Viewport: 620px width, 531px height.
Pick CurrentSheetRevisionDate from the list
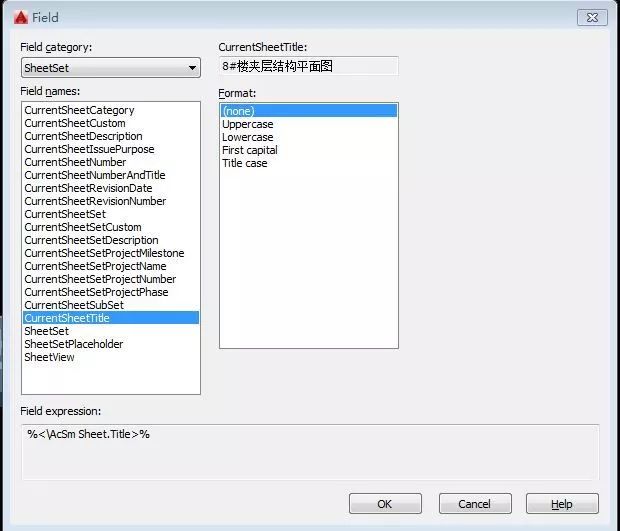coord(88,188)
